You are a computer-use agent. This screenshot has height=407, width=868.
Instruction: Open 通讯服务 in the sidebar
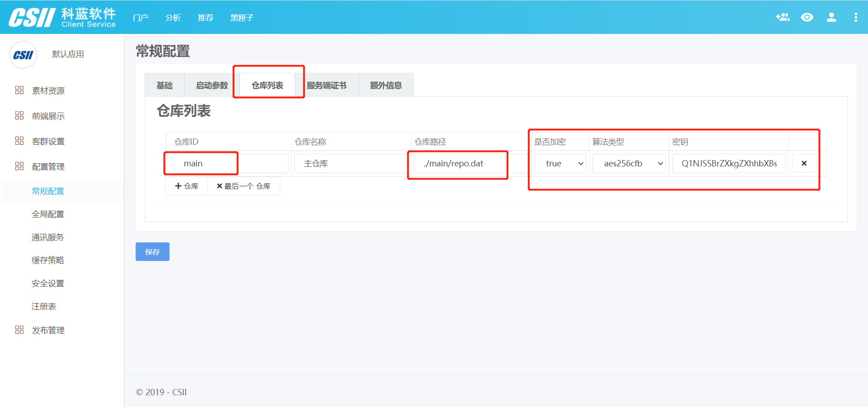48,237
